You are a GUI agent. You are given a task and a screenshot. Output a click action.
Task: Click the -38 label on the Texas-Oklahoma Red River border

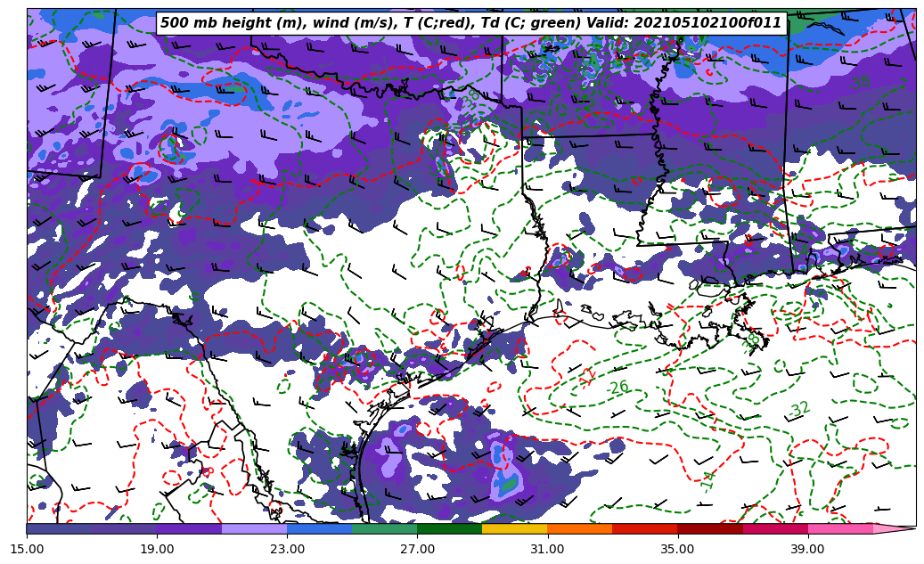tap(469, 98)
